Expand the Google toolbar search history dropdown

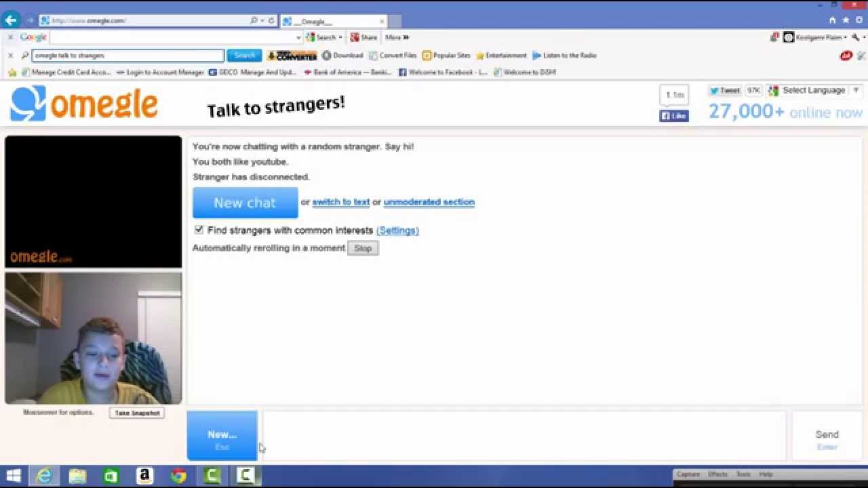coord(298,37)
